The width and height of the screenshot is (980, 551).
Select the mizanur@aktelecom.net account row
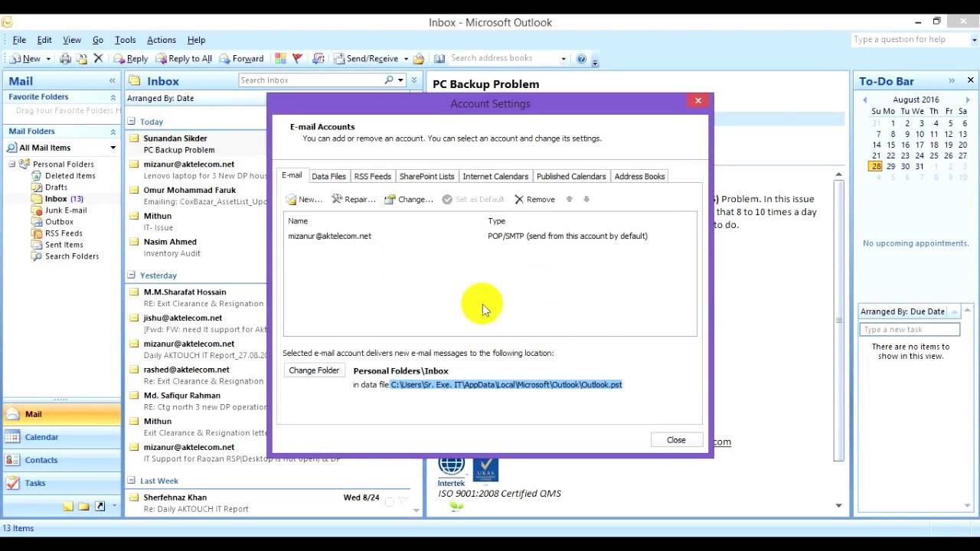[490, 236]
